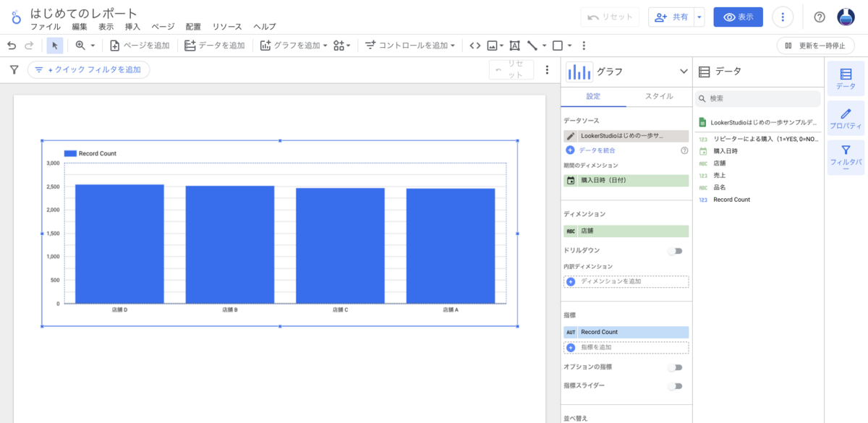The image size is (868, 423).
Task: Enable the 指標スライダー switch
Action: tap(675, 386)
